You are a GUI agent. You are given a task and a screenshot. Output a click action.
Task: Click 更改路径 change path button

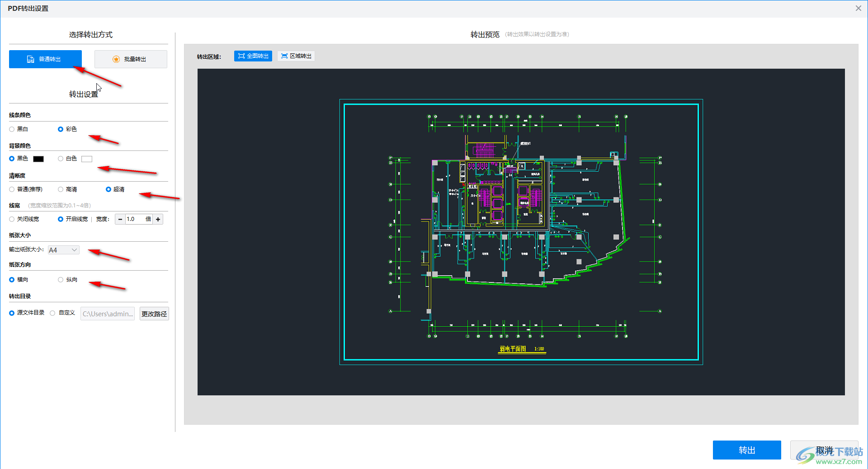click(154, 314)
